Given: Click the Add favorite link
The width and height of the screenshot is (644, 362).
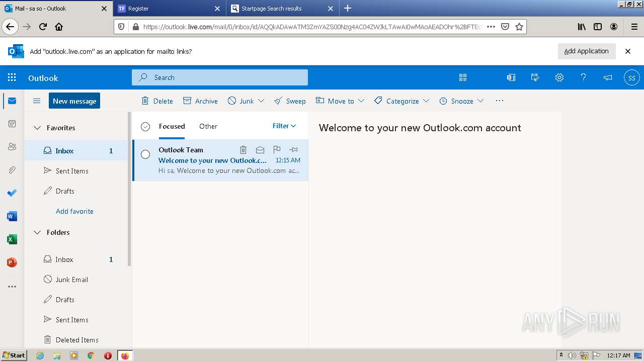Looking at the screenshot, I should tap(74, 211).
